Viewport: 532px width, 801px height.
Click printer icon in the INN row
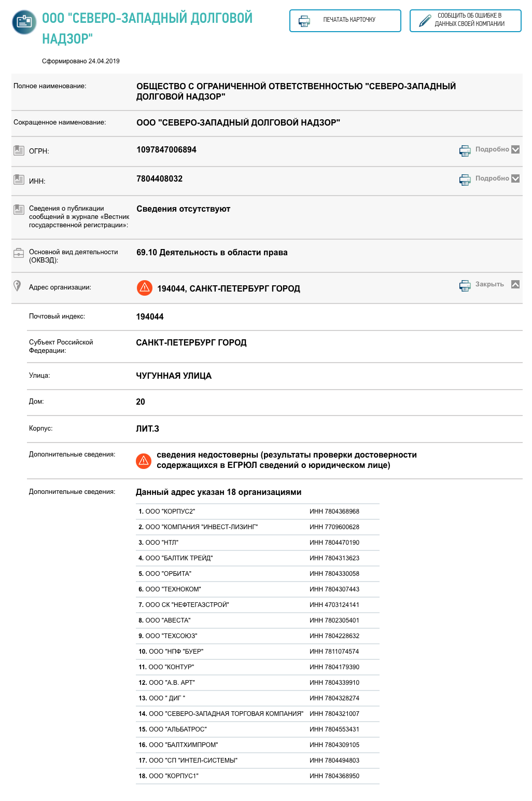tap(465, 179)
